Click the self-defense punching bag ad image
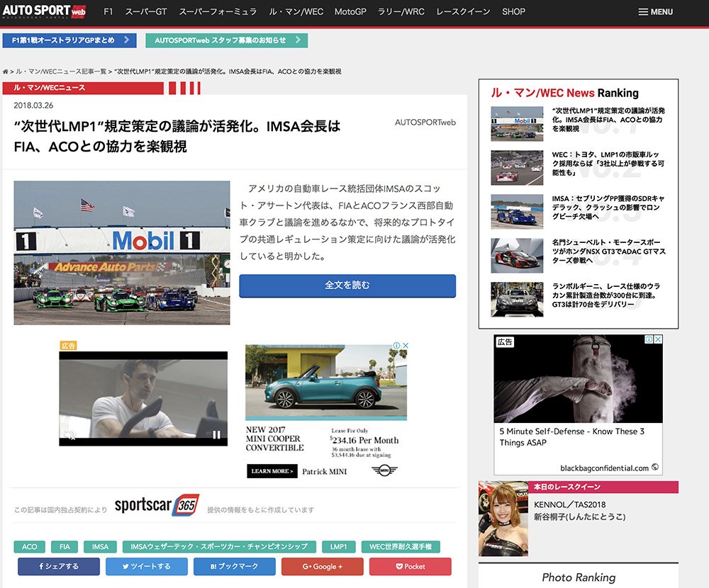709x588 pixels. (x=579, y=379)
